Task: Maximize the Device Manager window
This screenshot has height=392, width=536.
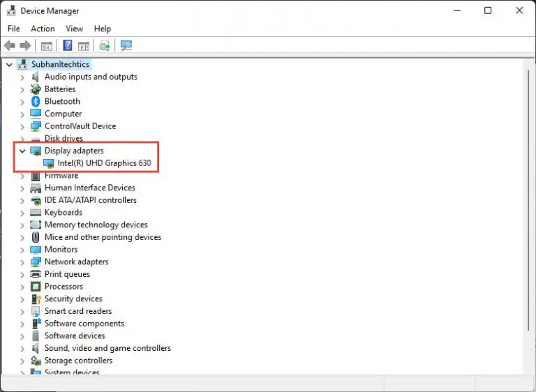Action: 488,10
